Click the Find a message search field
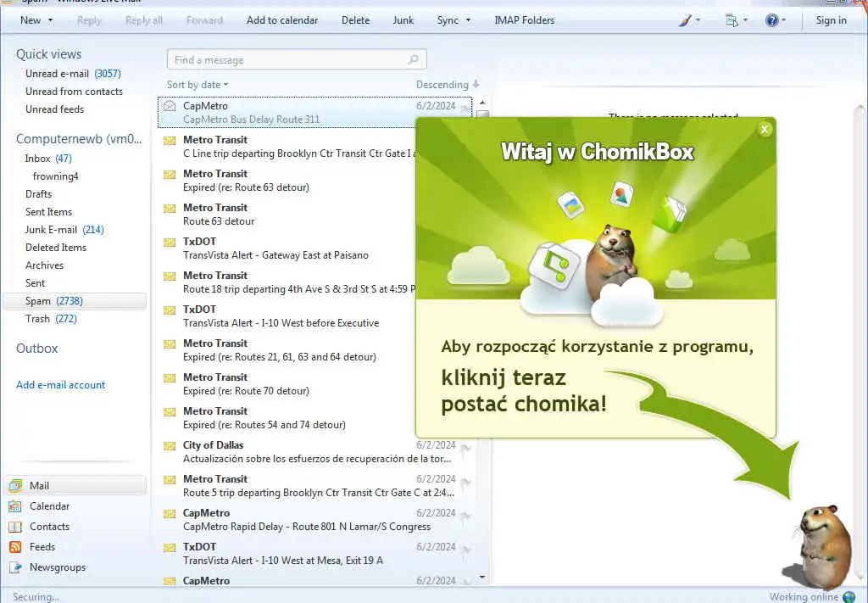This screenshot has height=603, width=868. (x=297, y=60)
